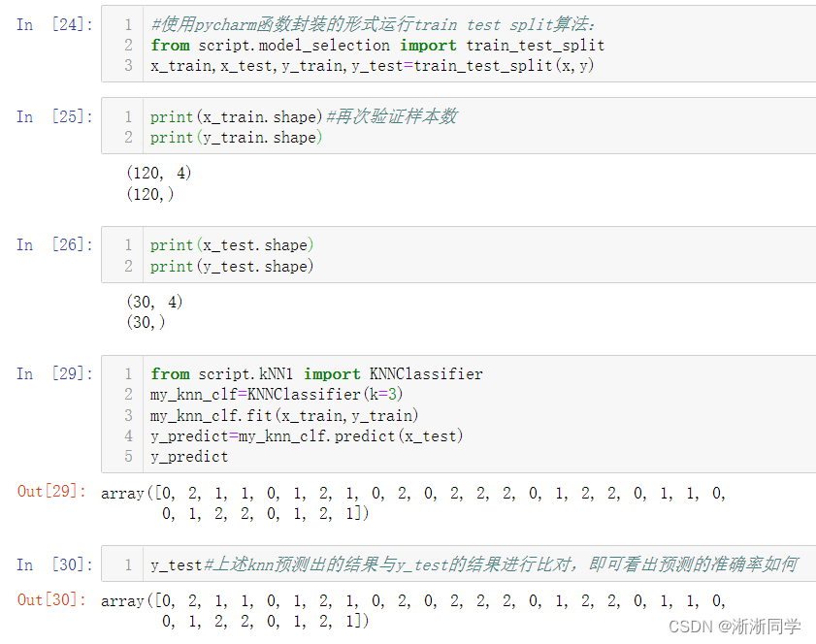
Task: Click the print(y_train.shape) code line
Action: click(237, 138)
